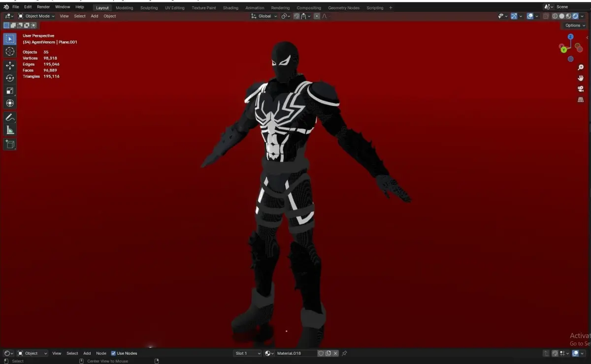591x364 pixels.
Task: Open the viewport Object menu
Action: [x=110, y=16]
